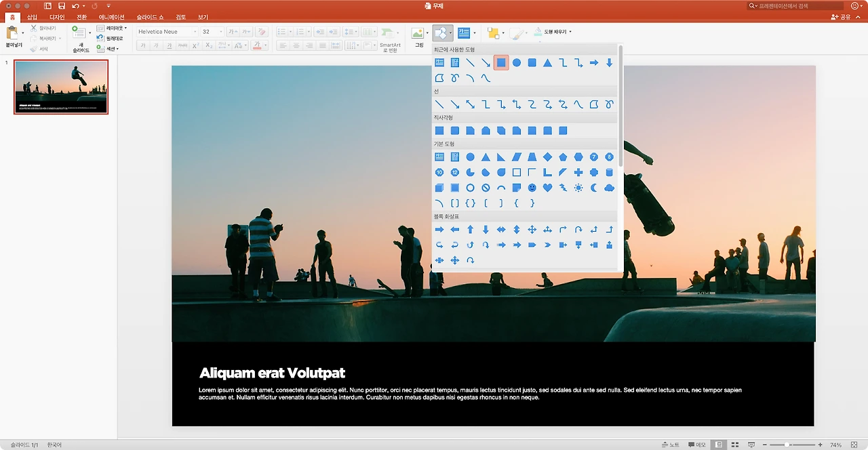868x450 pixels.
Task: Toggle bold formatting
Action: click(x=143, y=45)
